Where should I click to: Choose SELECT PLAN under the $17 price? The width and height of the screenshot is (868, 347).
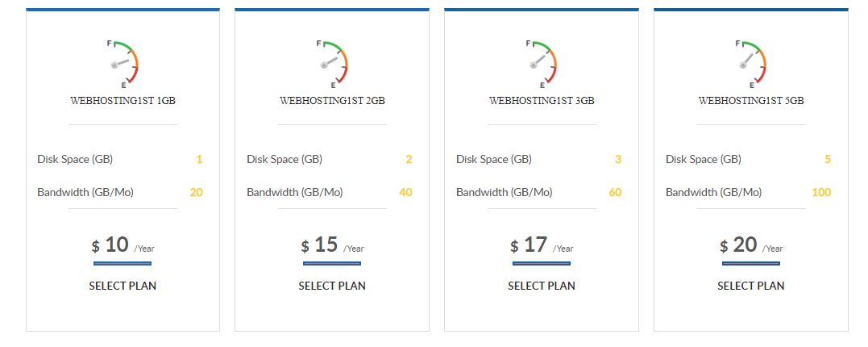[542, 286]
